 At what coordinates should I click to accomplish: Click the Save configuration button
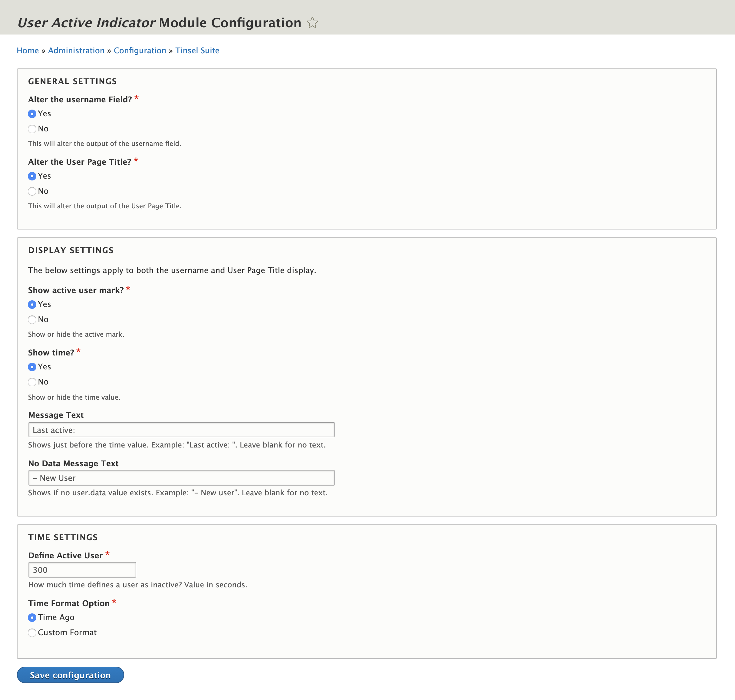click(70, 675)
